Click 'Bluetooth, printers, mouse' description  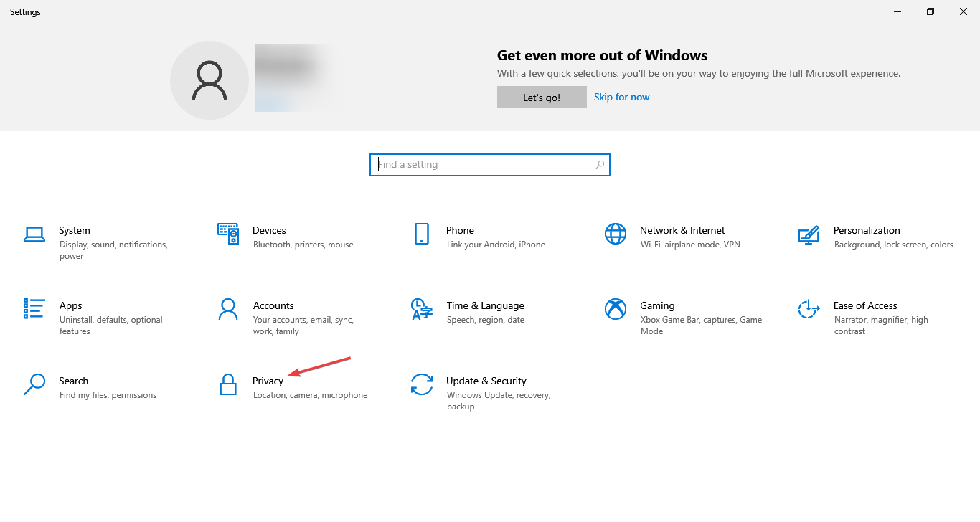303,245
